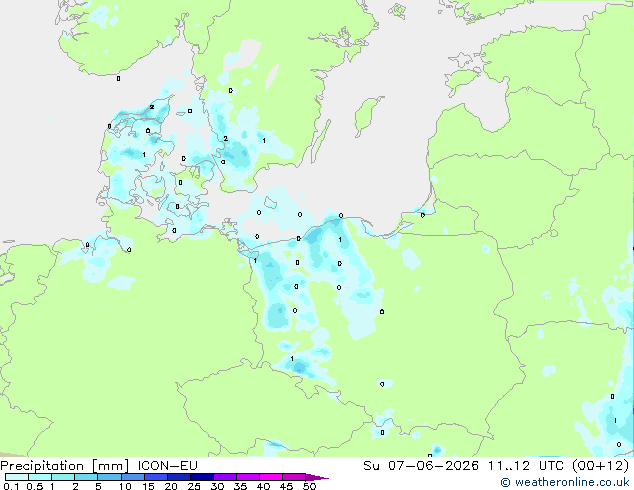Screen dimensions: 634x490
Task: Pick the 15–20 mm legend color swatch
Action: [155, 477]
